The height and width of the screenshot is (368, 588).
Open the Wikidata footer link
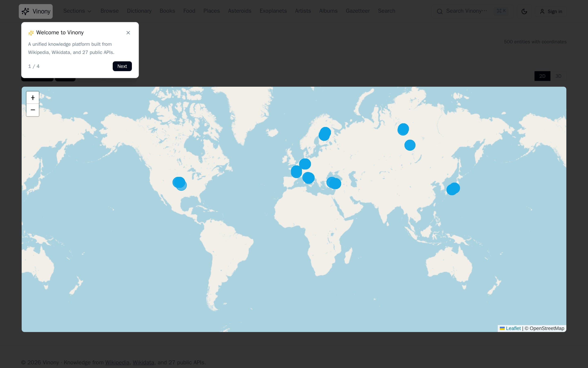point(143,362)
